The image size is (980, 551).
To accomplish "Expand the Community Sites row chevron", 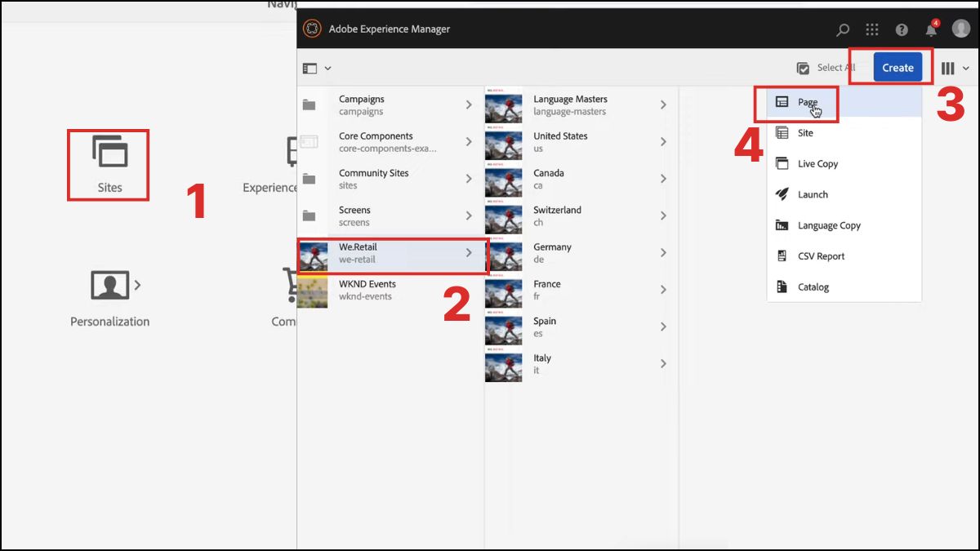I will pyautogui.click(x=469, y=179).
